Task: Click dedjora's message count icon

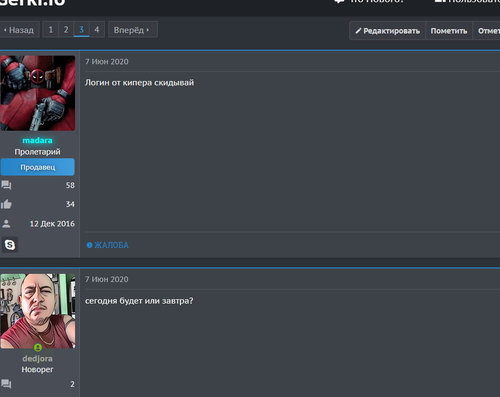Action: (6, 384)
